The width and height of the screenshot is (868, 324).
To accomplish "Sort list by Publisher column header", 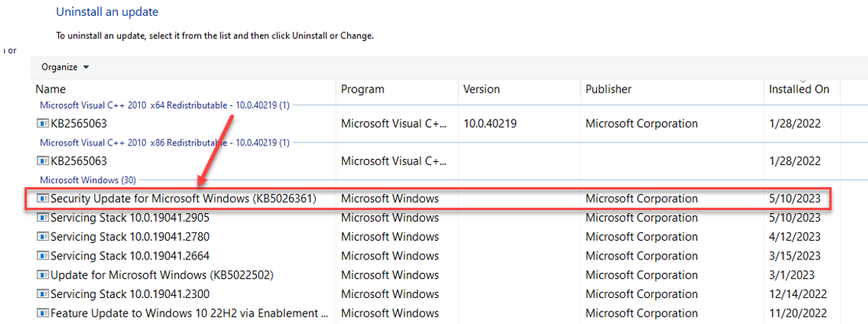I will point(608,89).
